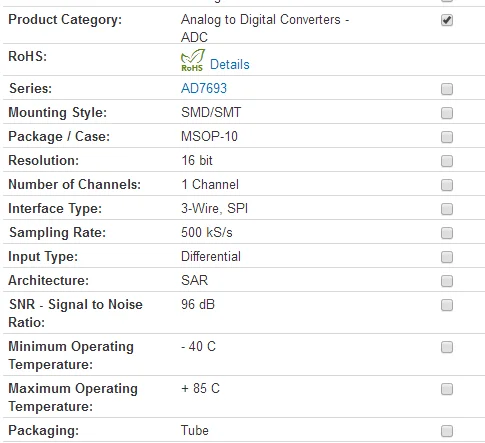Screen dimensions: 485x443
Task: Tick the Packaging Tube checkbox
Action: [447, 431]
